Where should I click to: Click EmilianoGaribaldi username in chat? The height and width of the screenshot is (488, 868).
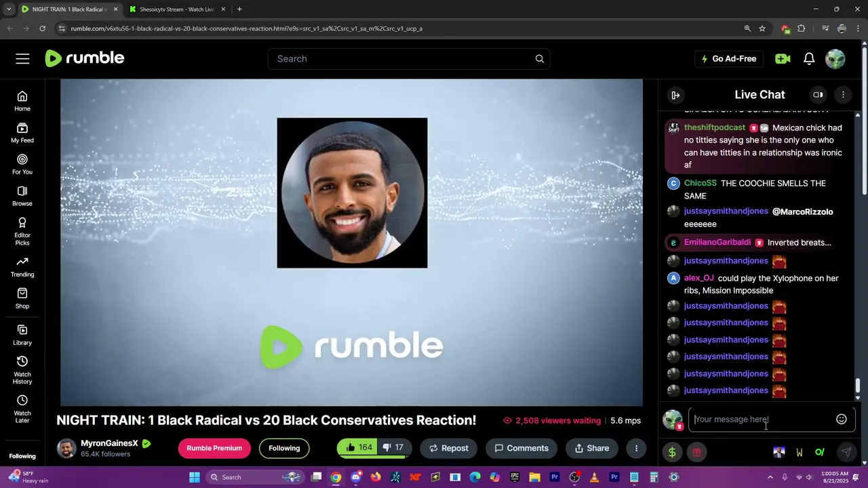coord(717,242)
